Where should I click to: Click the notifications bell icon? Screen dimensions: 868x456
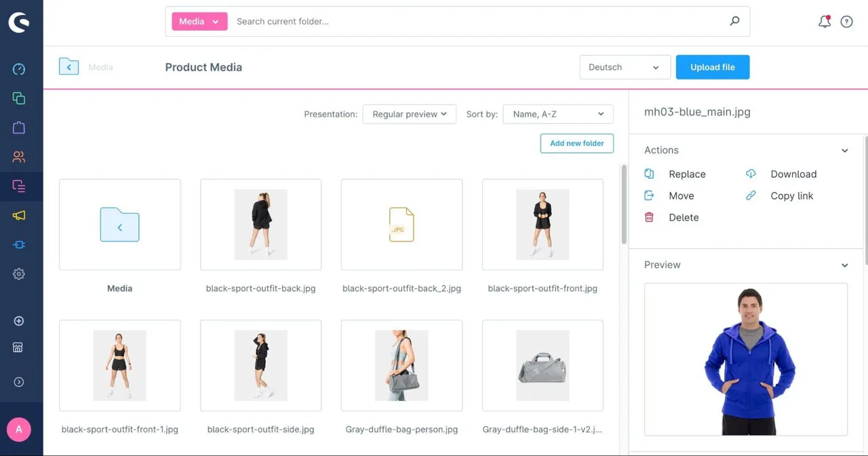[825, 22]
